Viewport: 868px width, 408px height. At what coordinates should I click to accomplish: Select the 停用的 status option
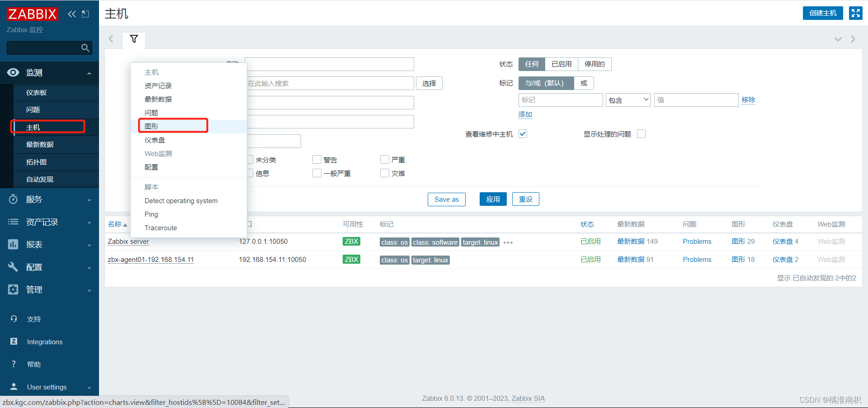(x=594, y=64)
